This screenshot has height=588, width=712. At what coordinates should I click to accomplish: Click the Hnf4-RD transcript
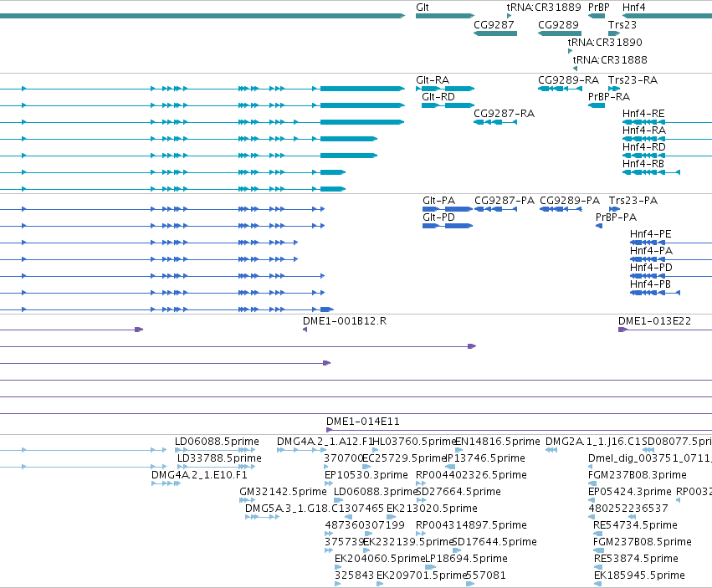coord(667,156)
